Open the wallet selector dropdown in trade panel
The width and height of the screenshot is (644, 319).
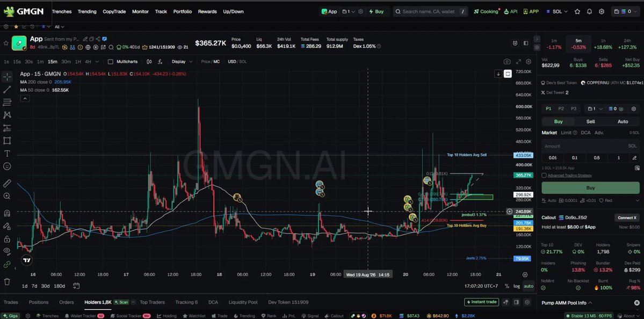tap(595, 109)
